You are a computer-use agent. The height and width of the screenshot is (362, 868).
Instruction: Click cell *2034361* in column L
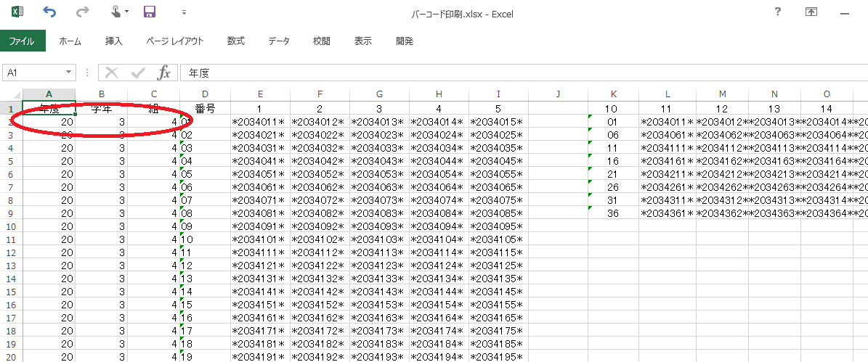click(x=668, y=213)
